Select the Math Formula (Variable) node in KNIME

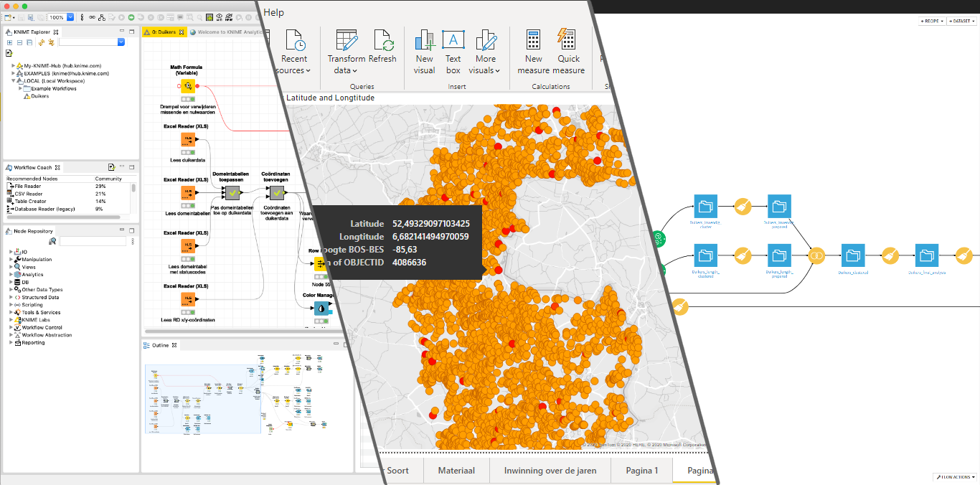(x=187, y=86)
